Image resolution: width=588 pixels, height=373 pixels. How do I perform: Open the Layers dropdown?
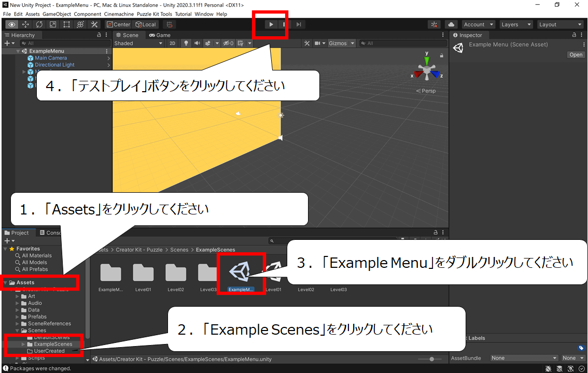click(x=516, y=24)
